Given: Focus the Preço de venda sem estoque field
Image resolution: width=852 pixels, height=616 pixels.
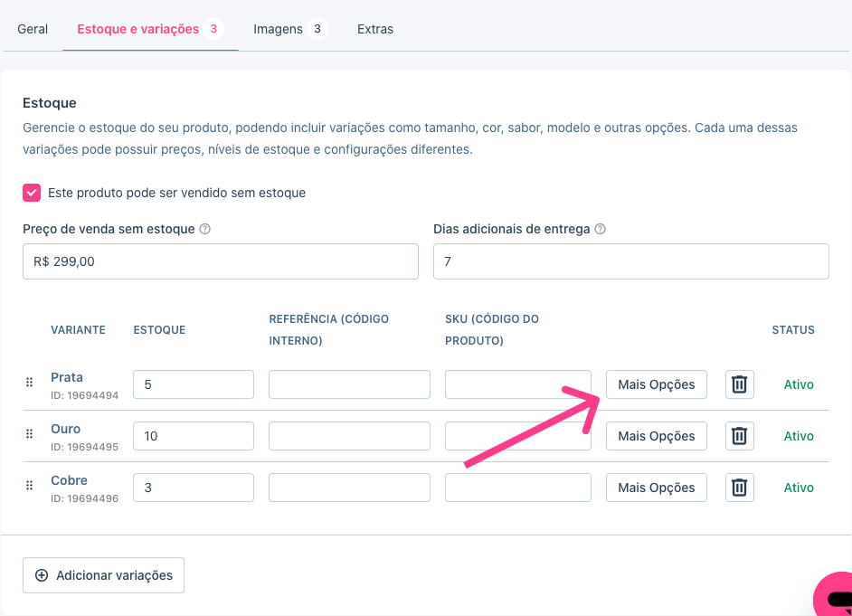Looking at the screenshot, I should point(221,261).
